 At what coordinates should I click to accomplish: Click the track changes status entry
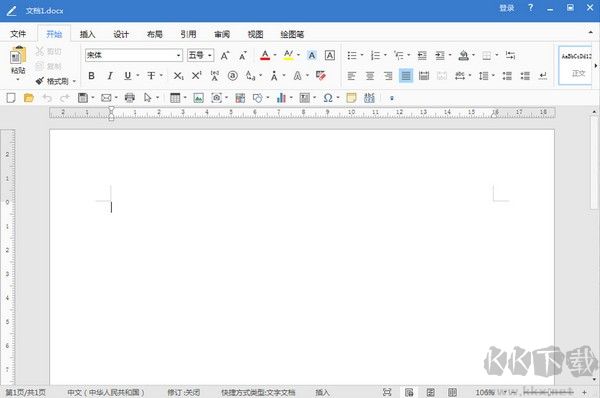(184, 392)
